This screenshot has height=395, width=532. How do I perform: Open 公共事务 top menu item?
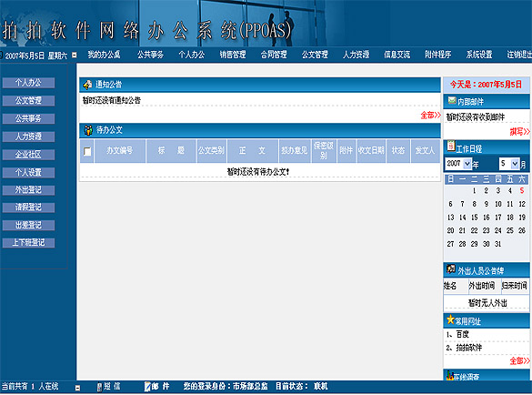coord(150,55)
